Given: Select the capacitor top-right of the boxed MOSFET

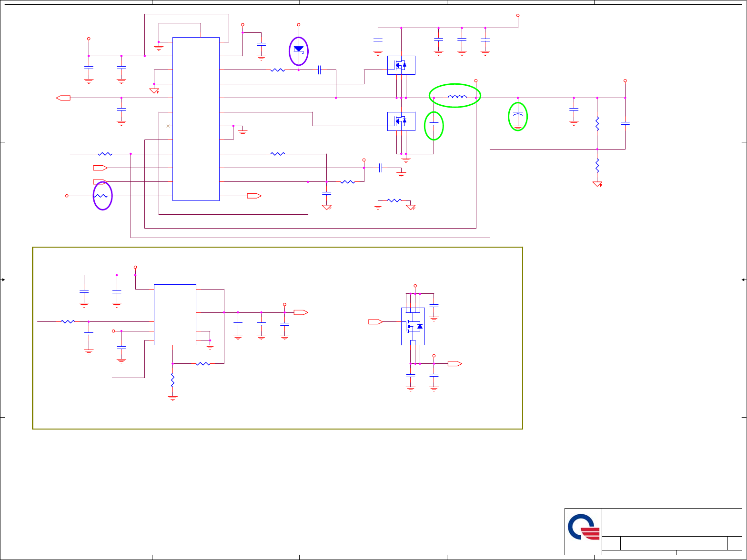Looking at the screenshot, I should (434, 305).
